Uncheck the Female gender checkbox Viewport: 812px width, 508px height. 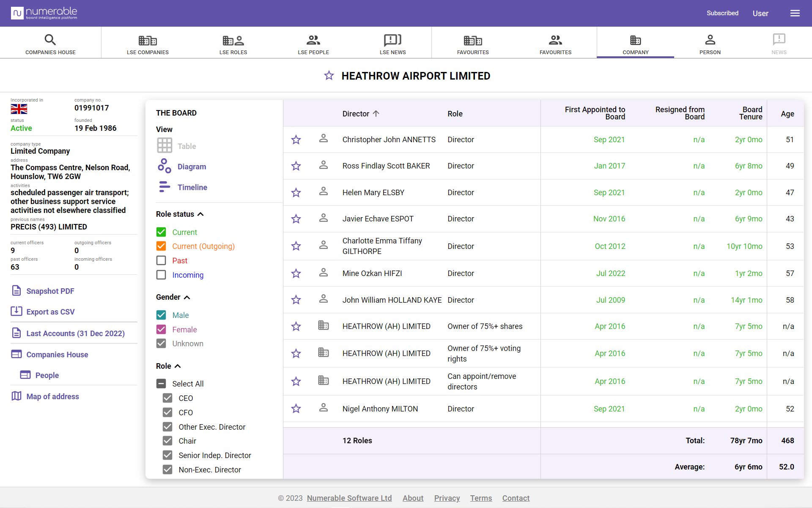tap(161, 329)
